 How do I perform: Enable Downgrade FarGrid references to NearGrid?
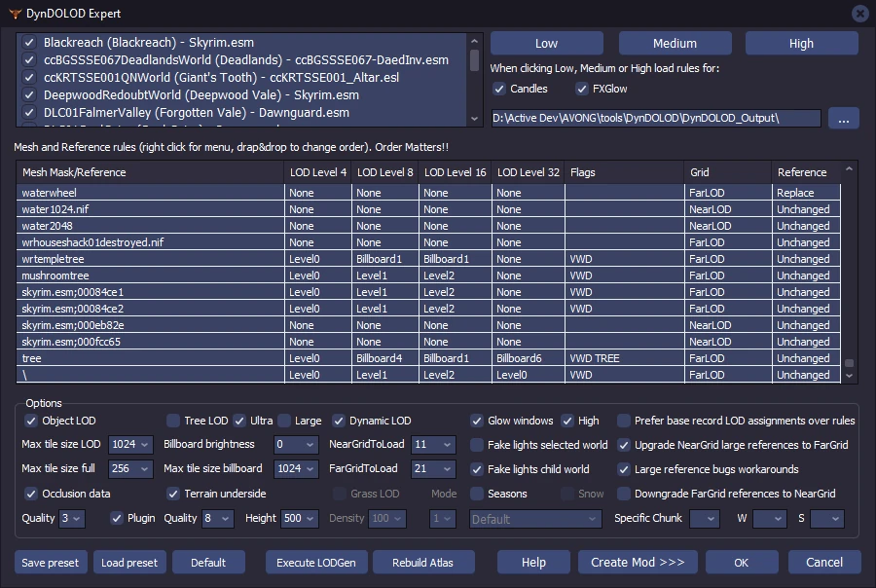pos(624,494)
